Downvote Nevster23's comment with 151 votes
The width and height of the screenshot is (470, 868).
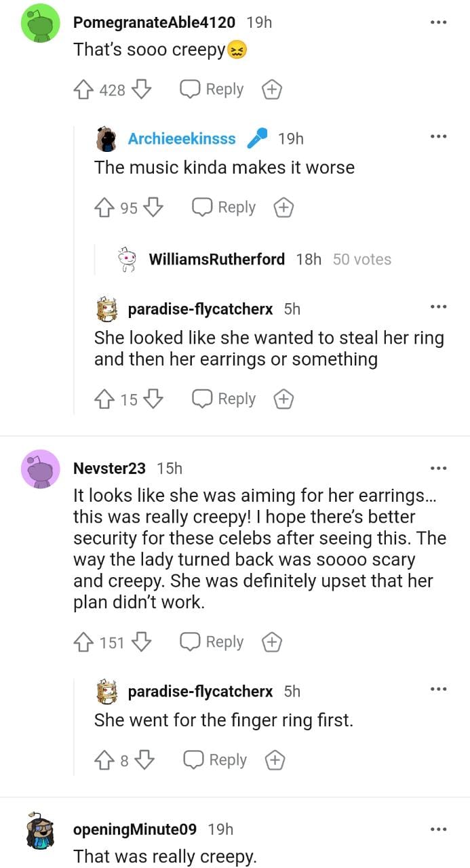(140, 642)
